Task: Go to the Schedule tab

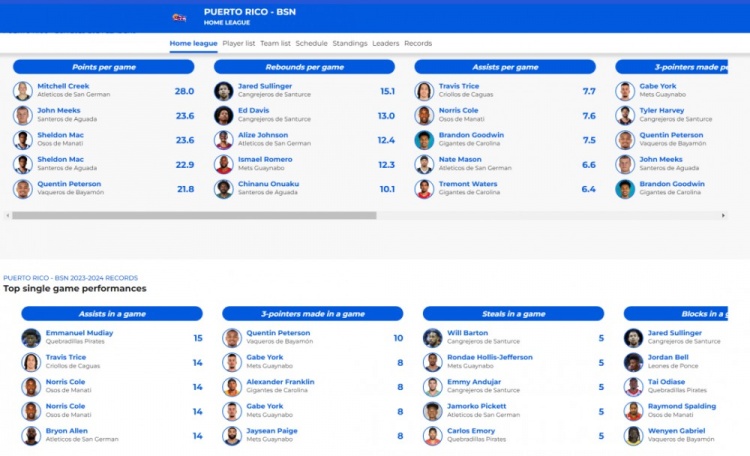Action: [311, 44]
